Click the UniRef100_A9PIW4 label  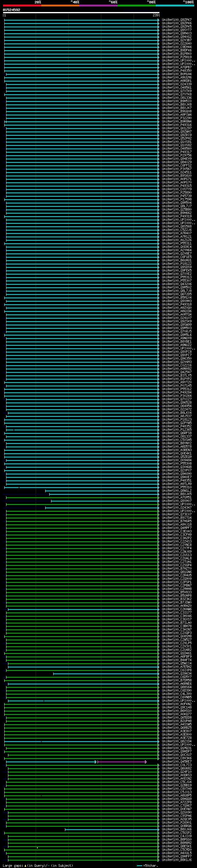tap(177, 115)
